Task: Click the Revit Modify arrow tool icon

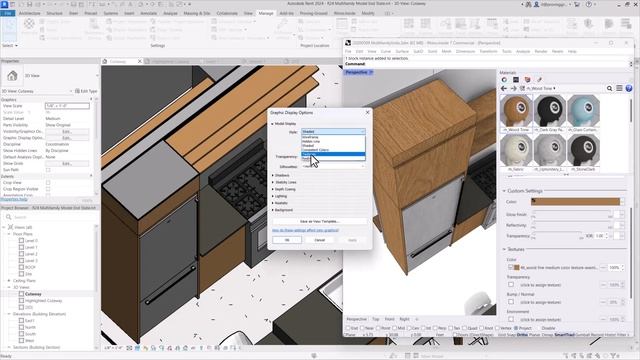Action: (9, 29)
